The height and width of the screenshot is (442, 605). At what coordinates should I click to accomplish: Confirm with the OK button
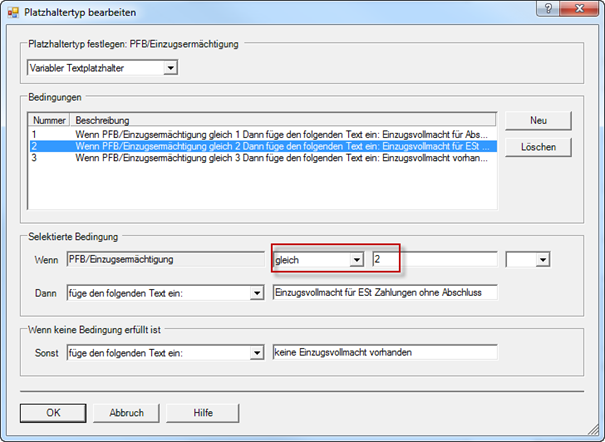click(x=53, y=413)
